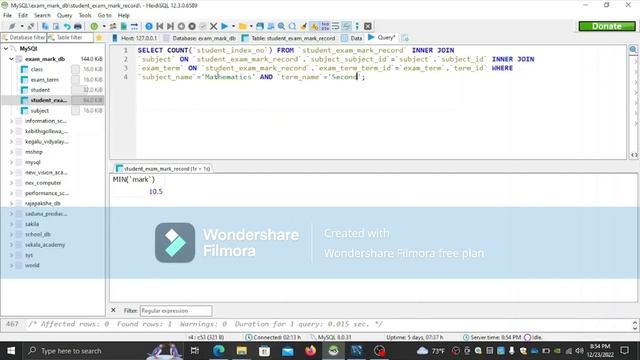Open the File menu
This screenshot has height=360, width=640.
pyautogui.click(x=7, y=15)
